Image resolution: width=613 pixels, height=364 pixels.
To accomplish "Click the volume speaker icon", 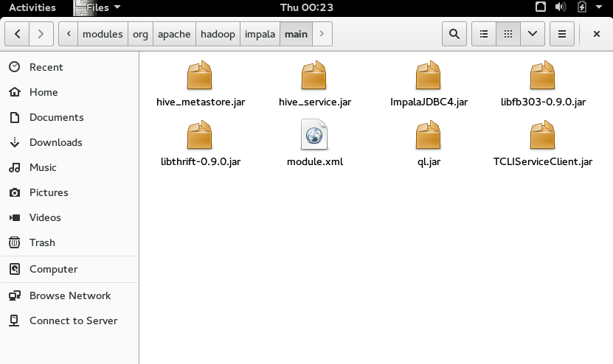I will click(x=561, y=7).
